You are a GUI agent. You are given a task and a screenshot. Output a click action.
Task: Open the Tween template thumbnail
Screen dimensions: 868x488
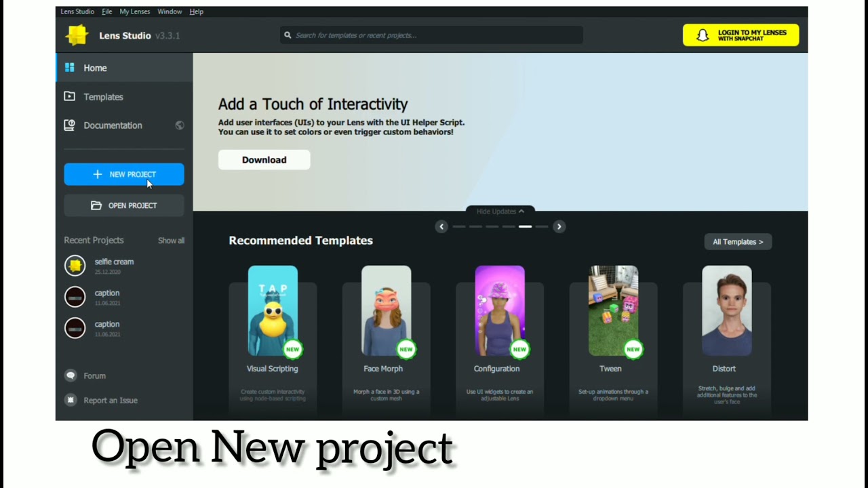coord(613,310)
